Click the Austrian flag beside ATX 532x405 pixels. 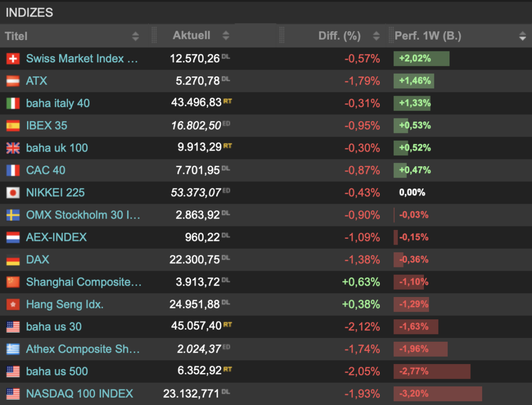click(x=13, y=81)
